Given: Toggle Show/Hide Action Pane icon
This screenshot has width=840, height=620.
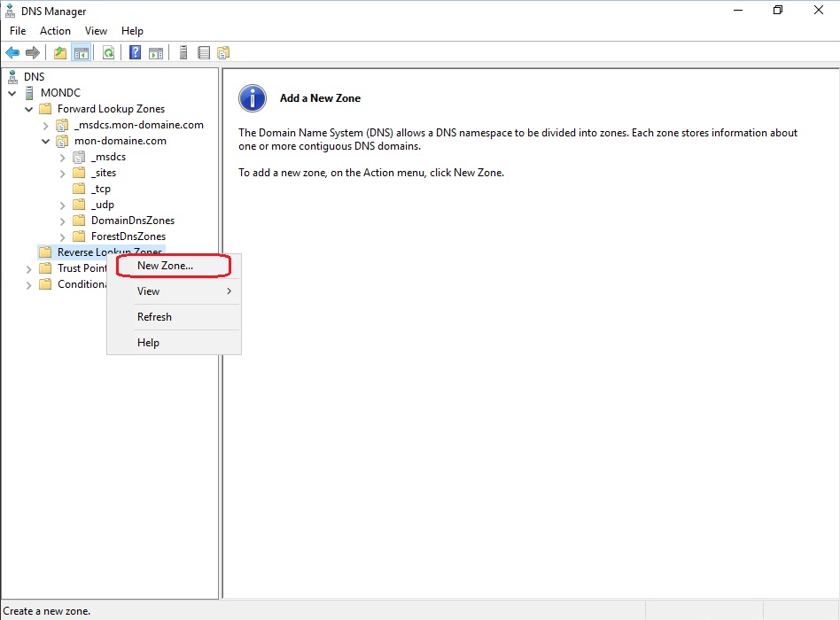Looking at the screenshot, I should click(x=156, y=52).
